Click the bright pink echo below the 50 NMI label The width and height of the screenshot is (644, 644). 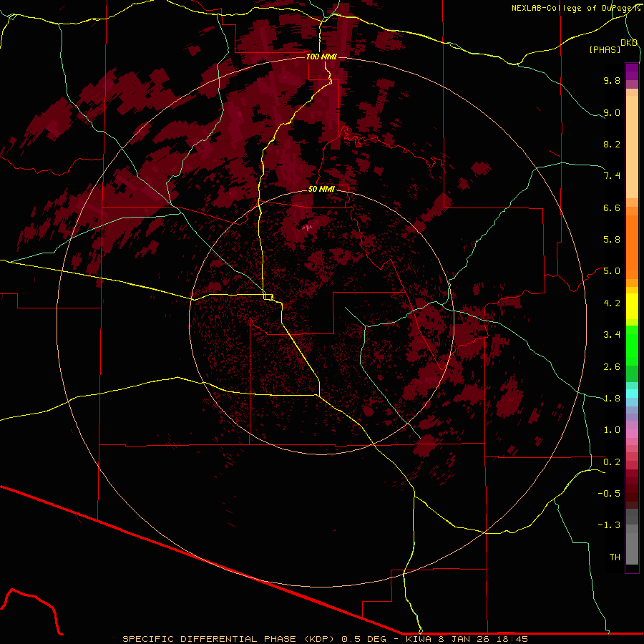[x=308, y=227]
